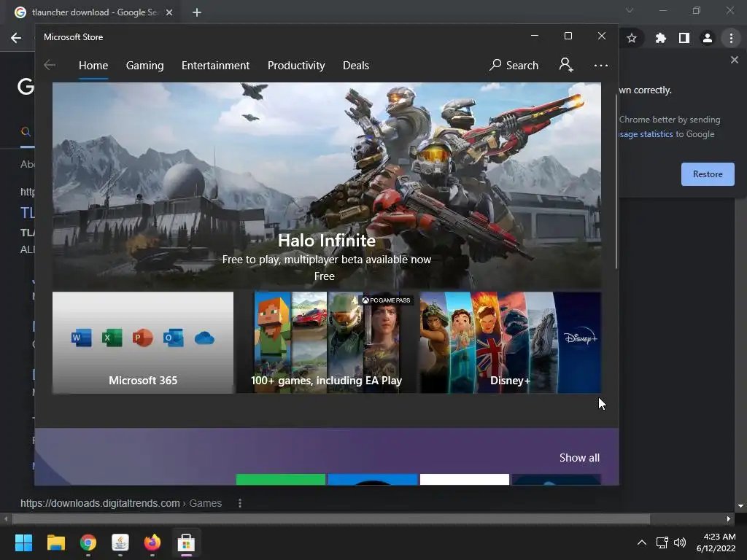Click usage statistics link in Chrome
747x560 pixels.
tap(646, 134)
